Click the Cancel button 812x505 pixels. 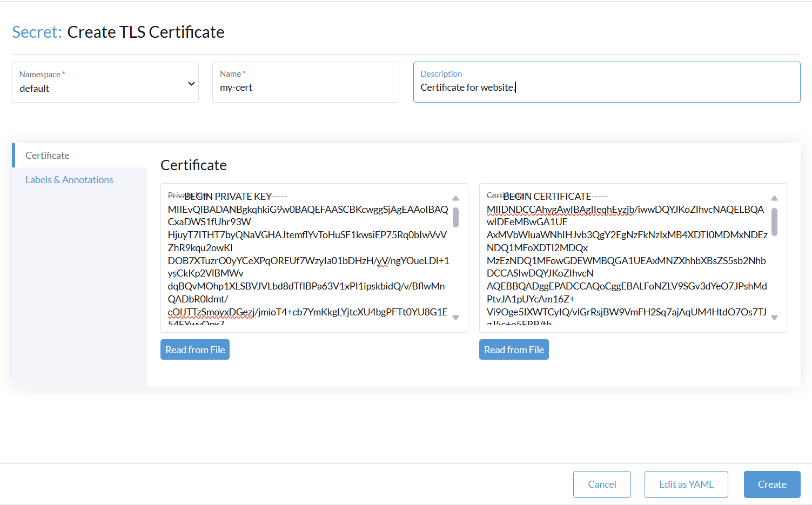601,484
